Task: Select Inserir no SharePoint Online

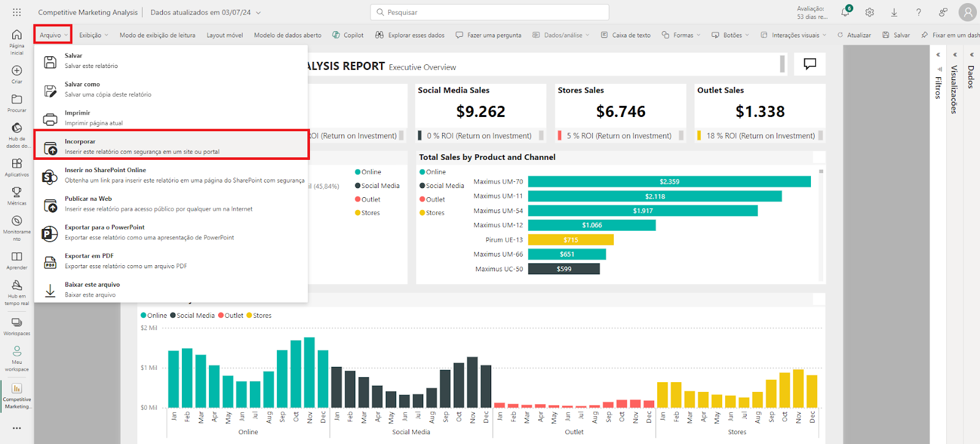Action: coord(171,175)
